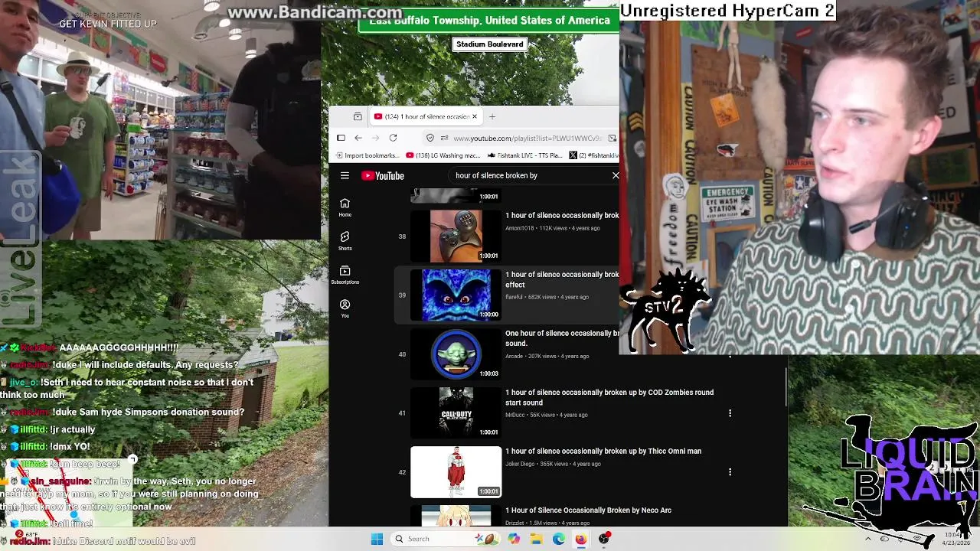Open more options for COD Zombies video

coord(730,413)
